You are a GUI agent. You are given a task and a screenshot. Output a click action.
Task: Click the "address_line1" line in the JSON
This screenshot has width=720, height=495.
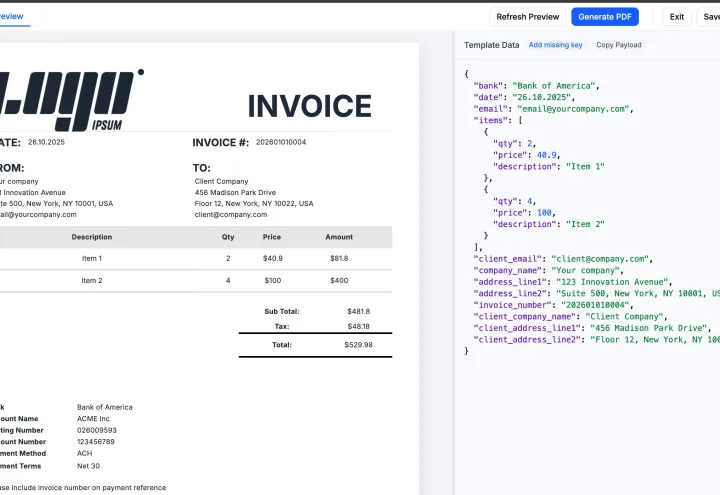(x=573, y=282)
